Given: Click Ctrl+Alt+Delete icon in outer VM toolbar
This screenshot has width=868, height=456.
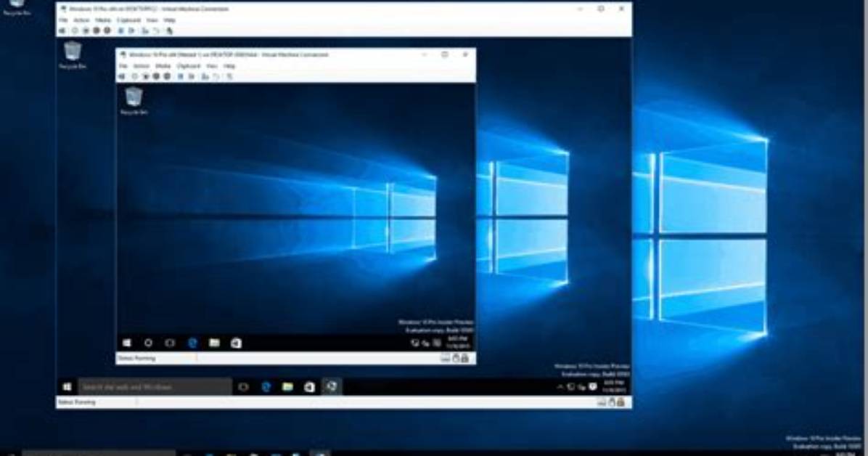Looking at the screenshot, I should pyautogui.click(x=62, y=30).
